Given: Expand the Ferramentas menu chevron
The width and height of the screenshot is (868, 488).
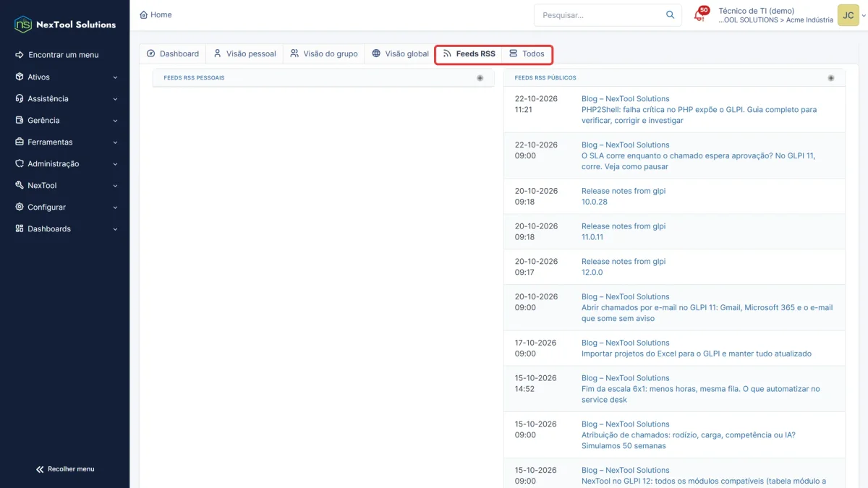Looking at the screenshot, I should tap(115, 142).
